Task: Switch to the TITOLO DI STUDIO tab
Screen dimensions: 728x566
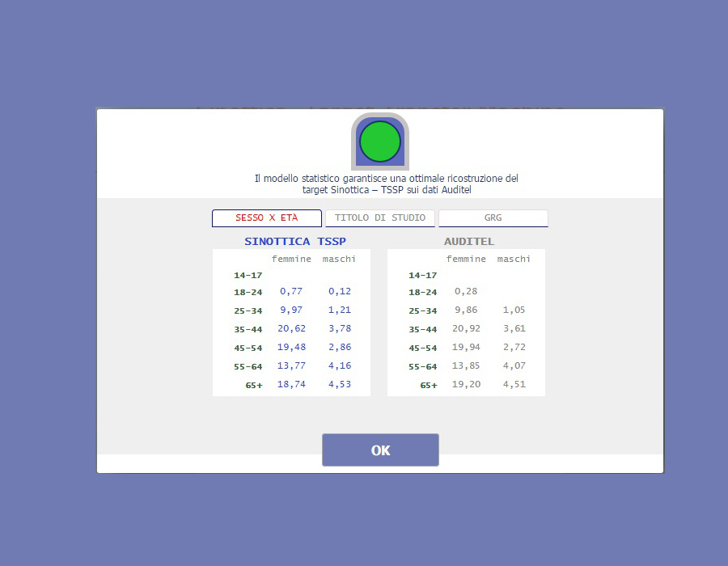Action: point(380,218)
